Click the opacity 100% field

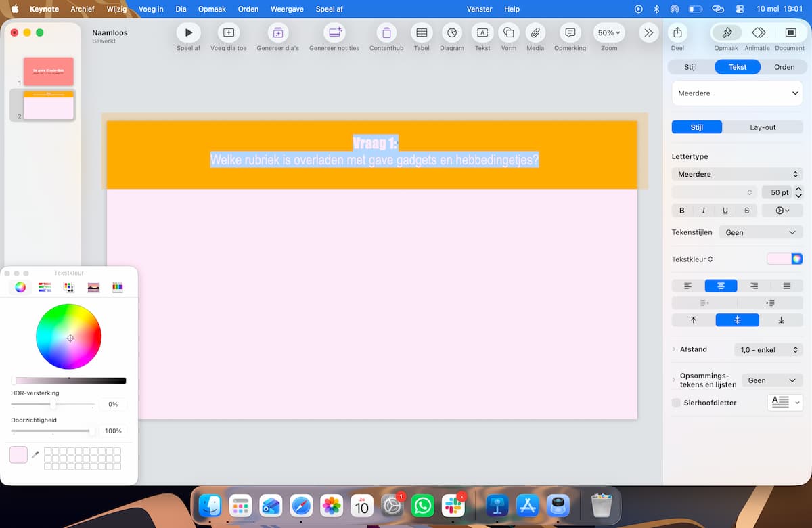coord(113,431)
